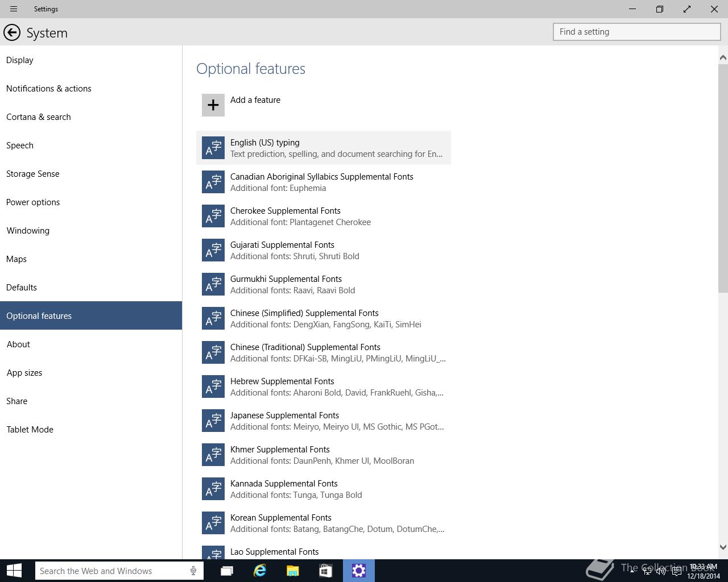Open the Store from the taskbar

(x=326, y=571)
